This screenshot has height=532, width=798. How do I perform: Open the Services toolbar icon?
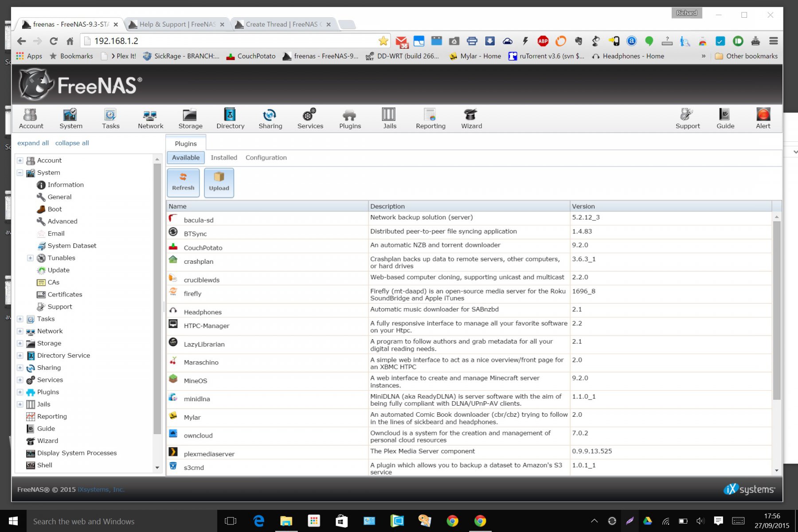[310, 118]
